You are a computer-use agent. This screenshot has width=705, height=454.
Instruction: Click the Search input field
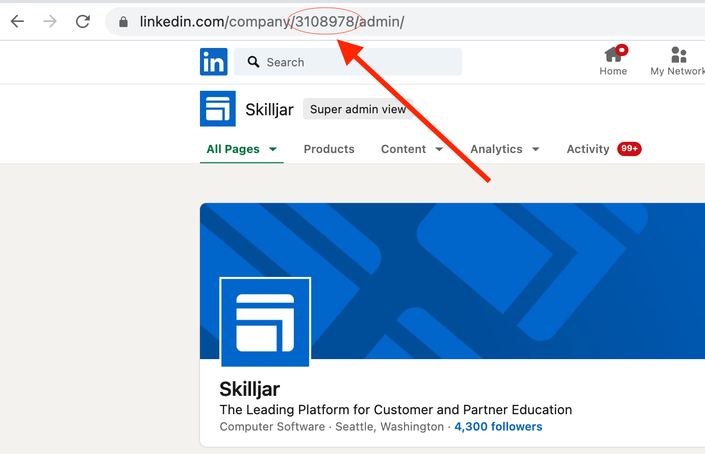(348, 62)
